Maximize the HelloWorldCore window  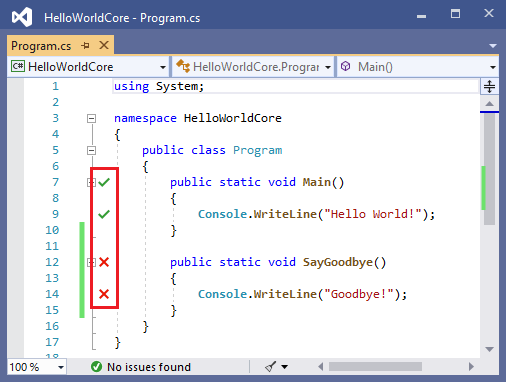455,14
